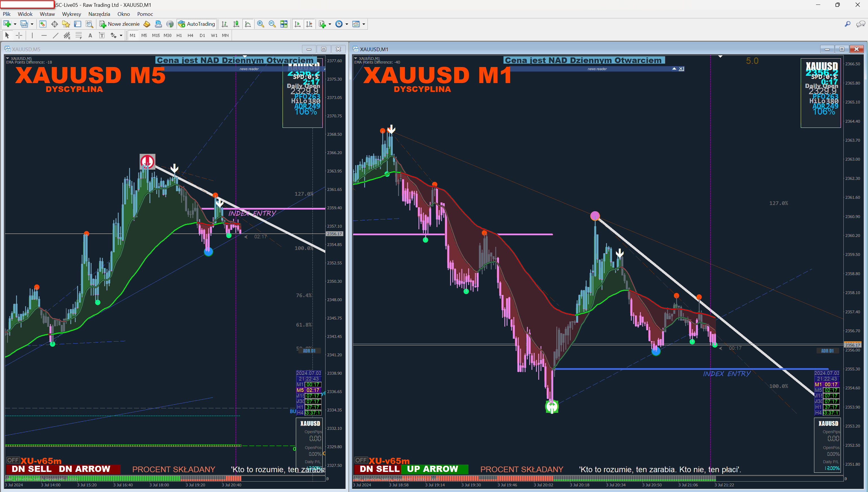This screenshot has height=492, width=868.
Task: Click the INDEX ENTRY line on M1 chart
Action: pos(675,369)
